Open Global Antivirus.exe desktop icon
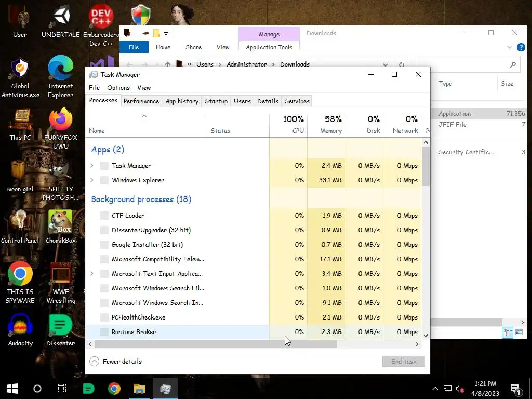532x399 pixels. [20, 78]
